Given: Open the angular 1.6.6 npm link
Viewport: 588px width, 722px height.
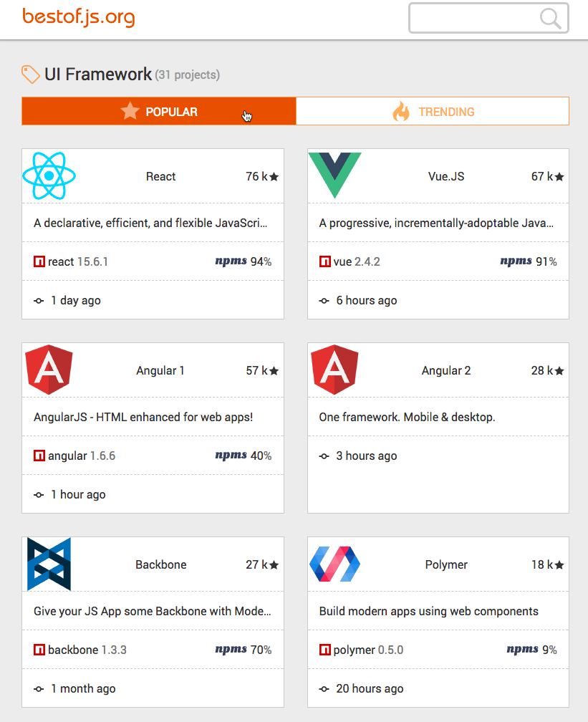Looking at the screenshot, I should point(74,456).
